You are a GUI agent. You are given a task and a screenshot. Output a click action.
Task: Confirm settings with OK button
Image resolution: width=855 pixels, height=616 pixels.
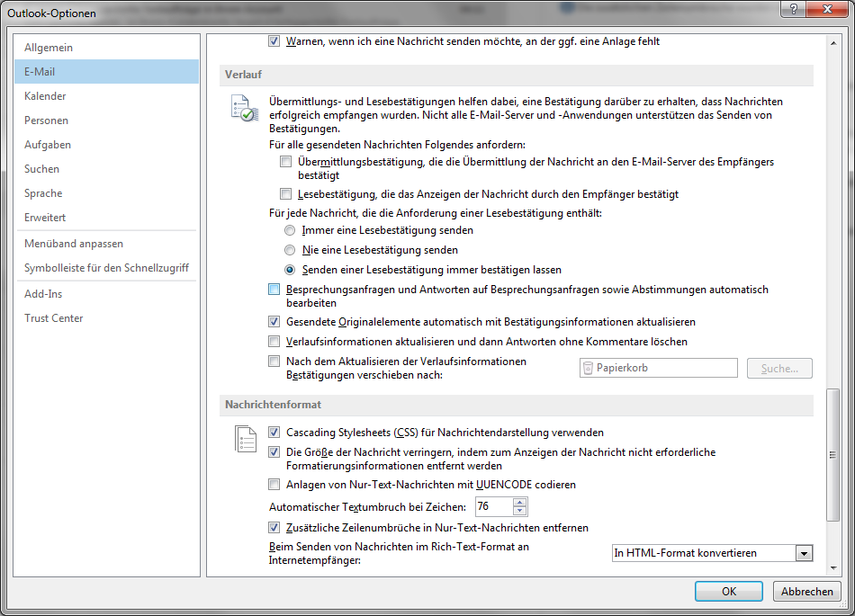pos(728,592)
